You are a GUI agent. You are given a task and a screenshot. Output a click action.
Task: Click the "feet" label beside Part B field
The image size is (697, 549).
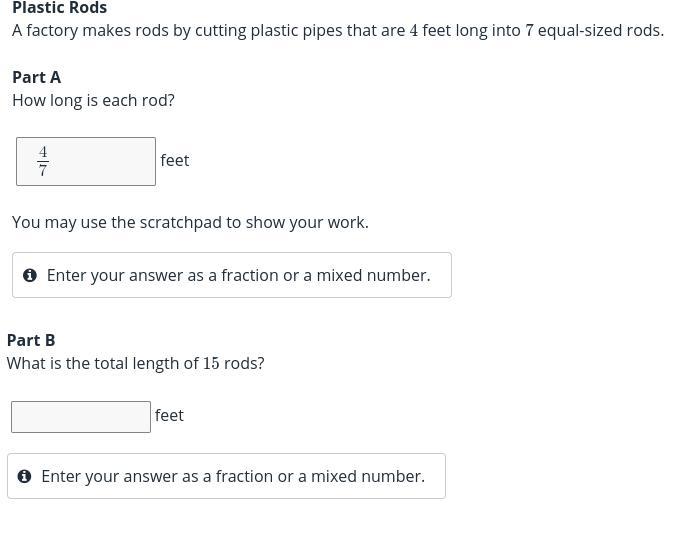(x=169, y=415)
